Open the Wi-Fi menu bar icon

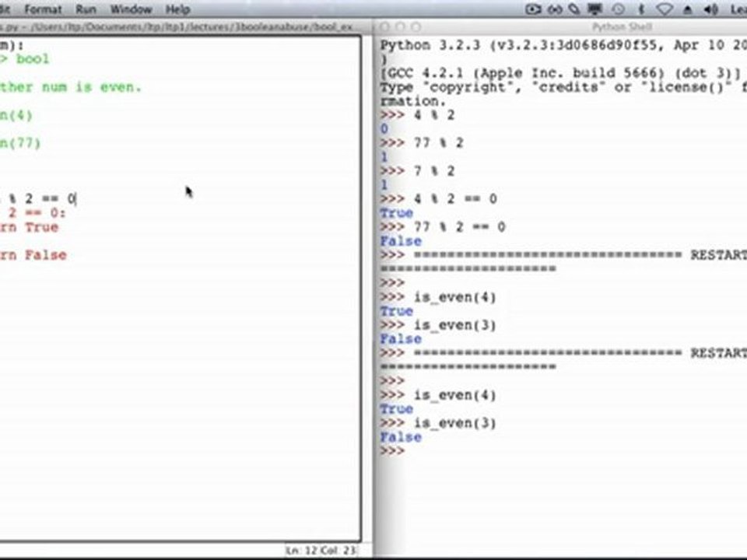click(x=665, y=9)
